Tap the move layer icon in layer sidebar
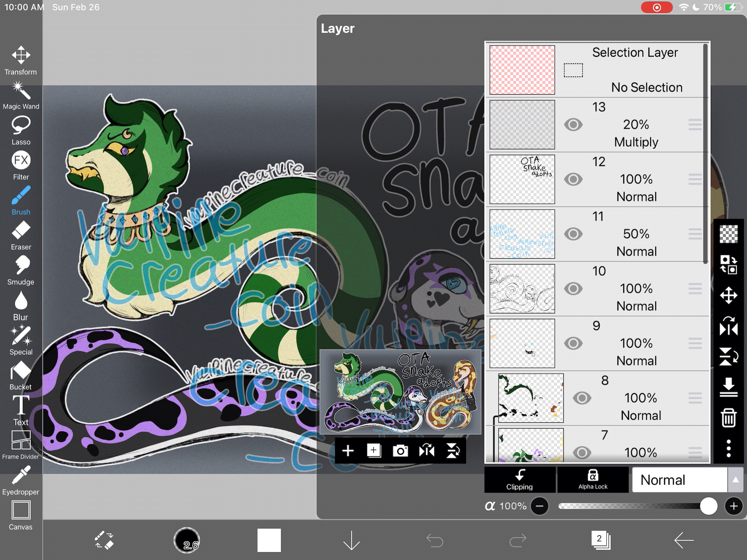 [x=729, y=296]
